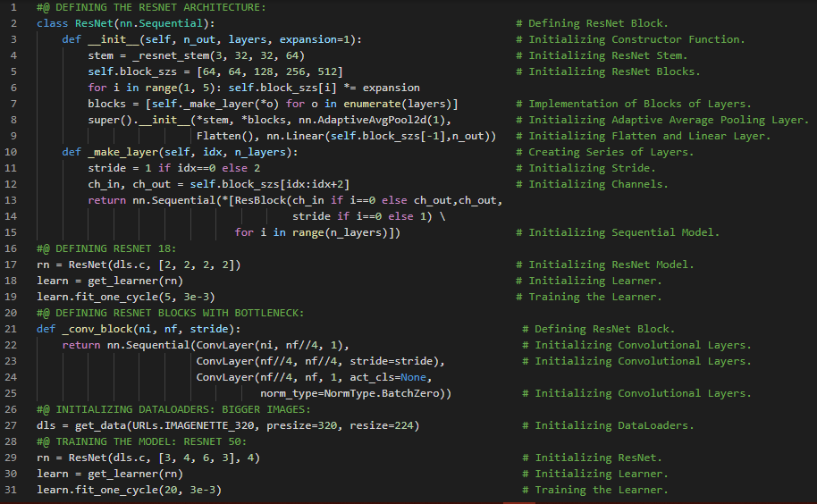This screenshot has height=504, width=817.
Task: Click line number 17 in the gutter
Action: click(13, 265)
